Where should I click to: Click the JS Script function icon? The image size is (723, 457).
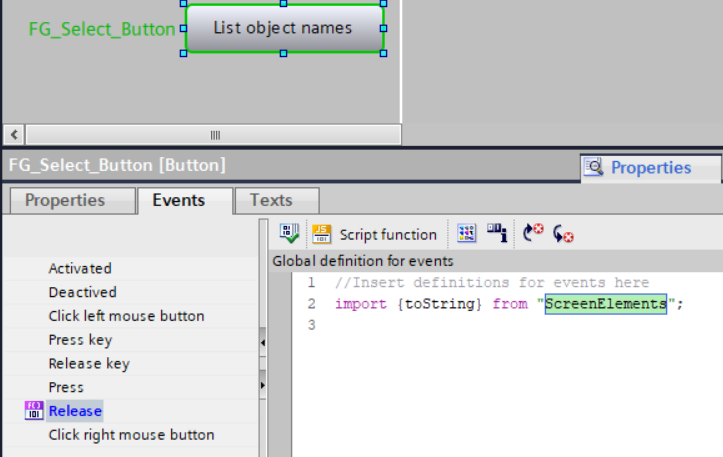321,234
